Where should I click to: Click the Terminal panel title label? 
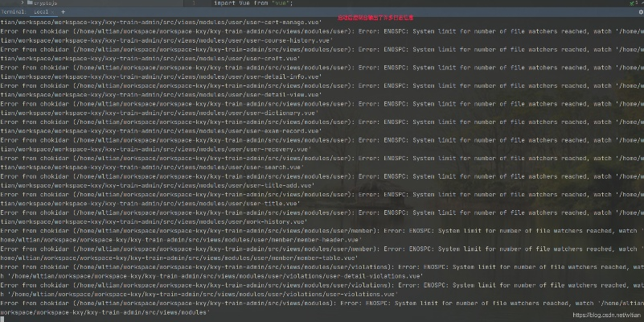coord(14,13)
